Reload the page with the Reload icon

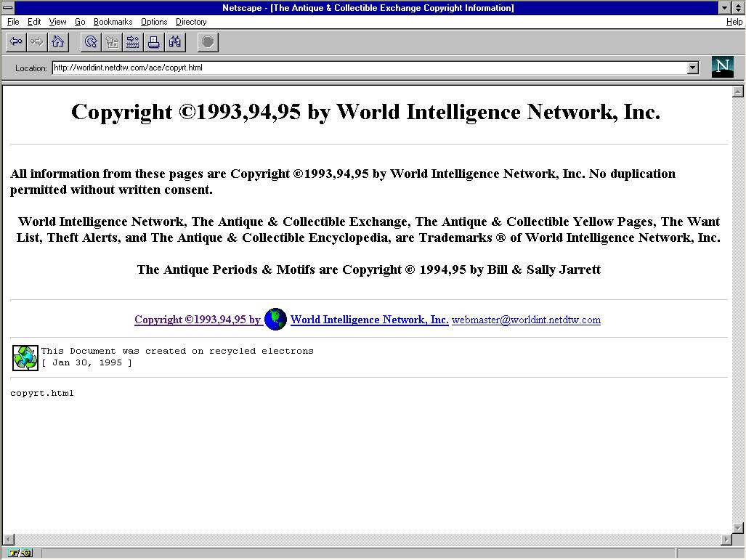[x=90, y=42]
